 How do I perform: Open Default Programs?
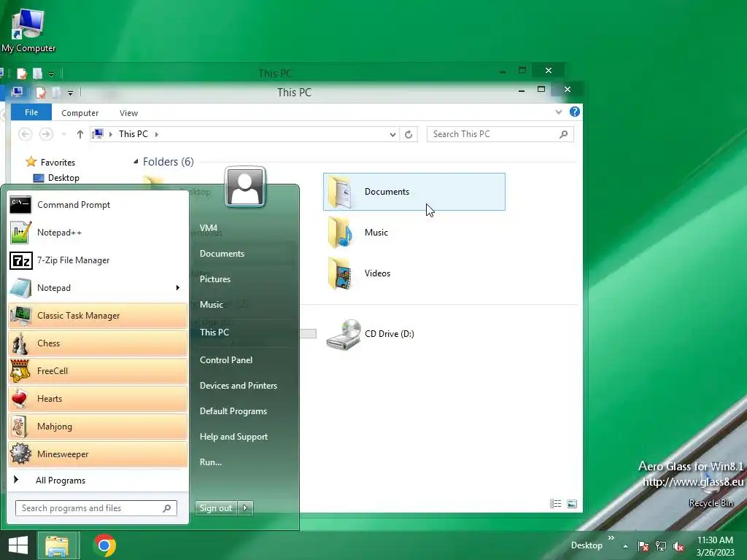pos(243,411)
